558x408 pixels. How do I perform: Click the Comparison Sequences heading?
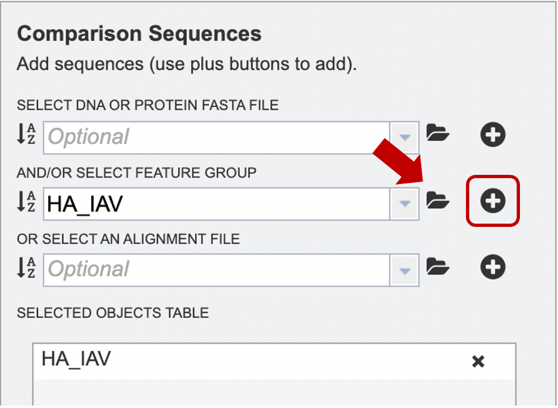[139, 34]
